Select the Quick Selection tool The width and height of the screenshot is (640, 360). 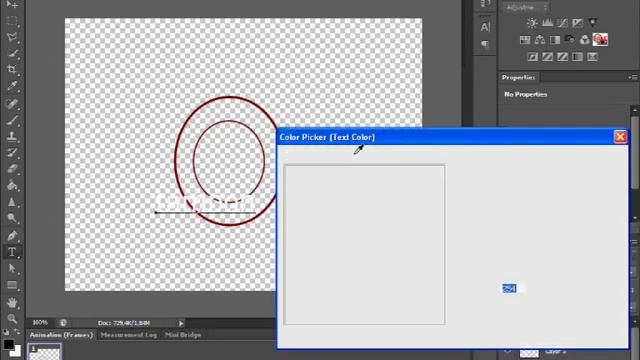coord(12,53)
